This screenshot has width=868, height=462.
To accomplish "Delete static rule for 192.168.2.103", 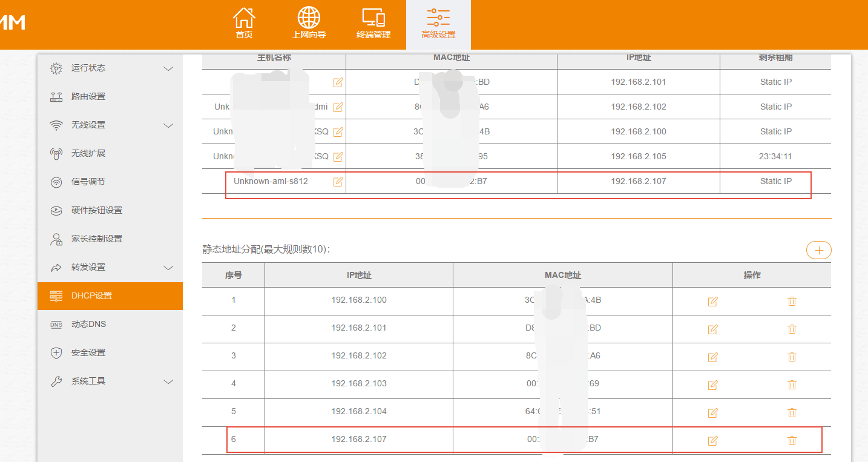I will tap(792, 384).
